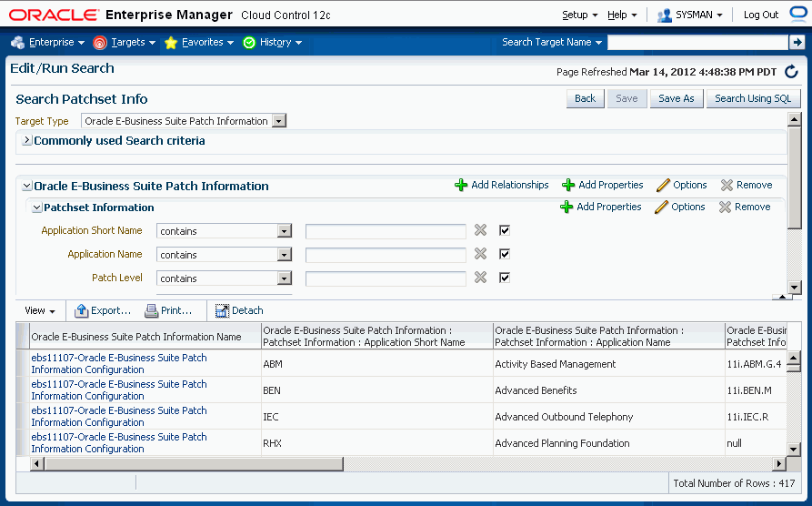Toggle Application Name checkbox
Viewport: 812px width, 506px height.
pyautogui.click(x=505, y=254)
